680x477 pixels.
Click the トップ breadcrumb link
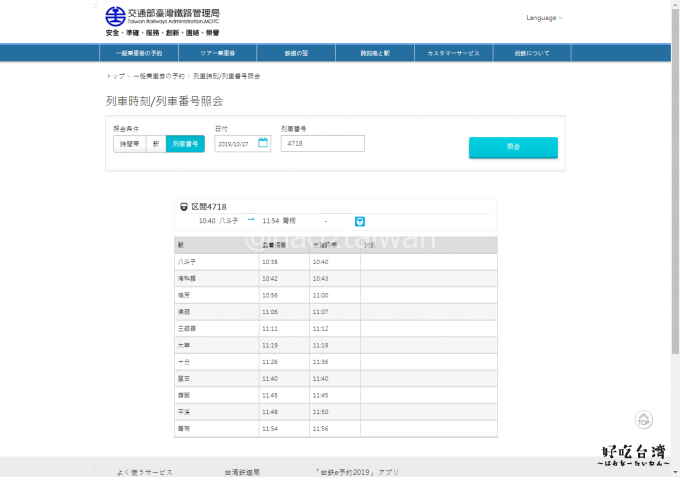coord(115,76)
